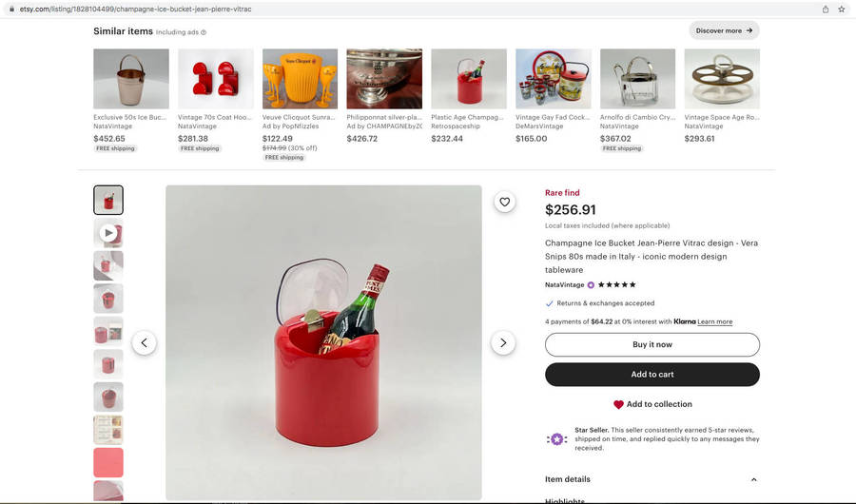This screenshot has height=504, width=856.
Task: Add item to collection
Action: pyautogui.click(x=652, y=404)
